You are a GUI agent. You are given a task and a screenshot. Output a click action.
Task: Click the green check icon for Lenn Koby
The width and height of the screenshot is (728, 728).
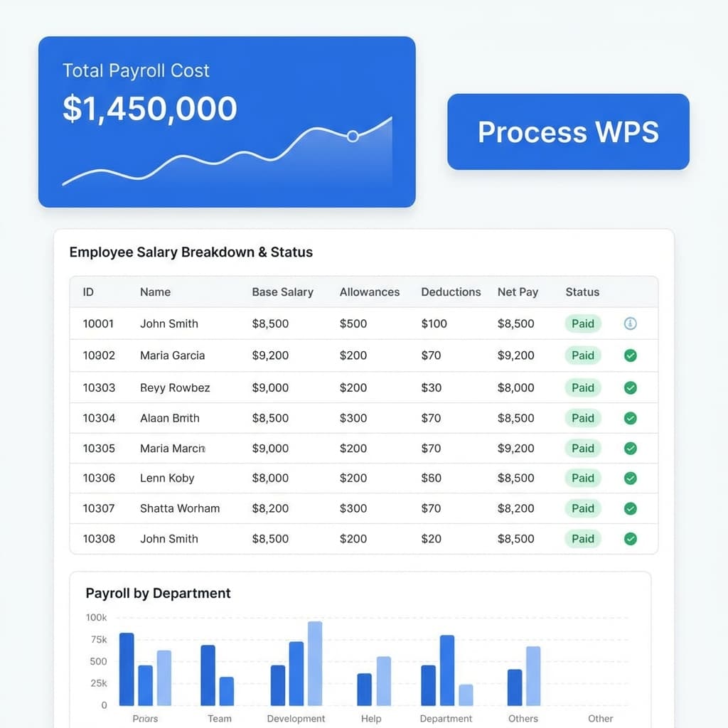click(x=631, y=478)
